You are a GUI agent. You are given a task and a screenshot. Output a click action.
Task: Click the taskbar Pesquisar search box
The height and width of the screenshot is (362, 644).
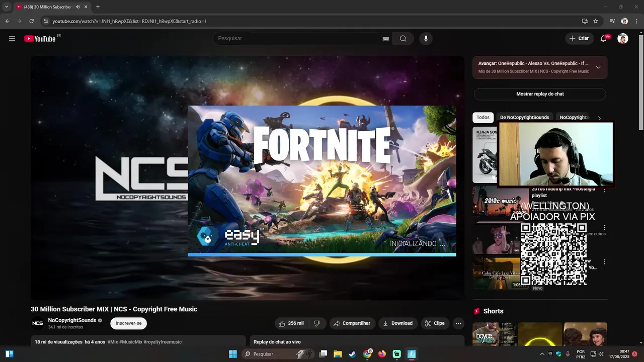278,354
